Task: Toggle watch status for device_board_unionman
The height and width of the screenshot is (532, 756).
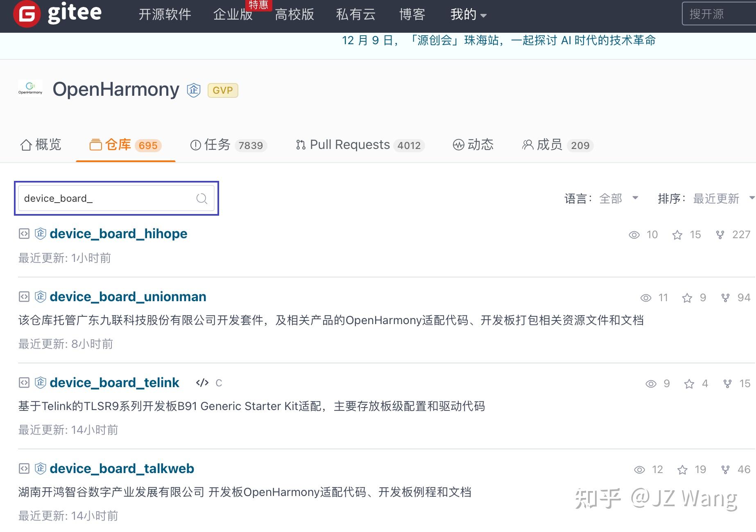Action: pyautogui.click(x=646, y=298)
